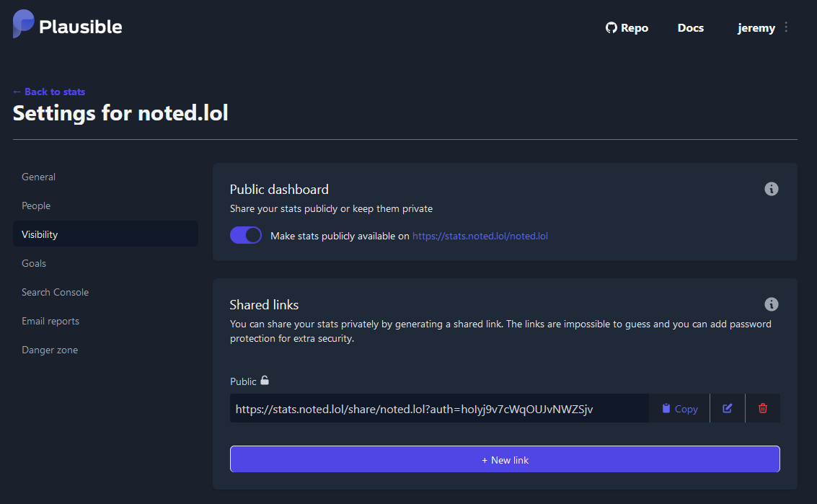Open the General settings section
This screenshot has height=504, width=817.
(x=38, y=177)
